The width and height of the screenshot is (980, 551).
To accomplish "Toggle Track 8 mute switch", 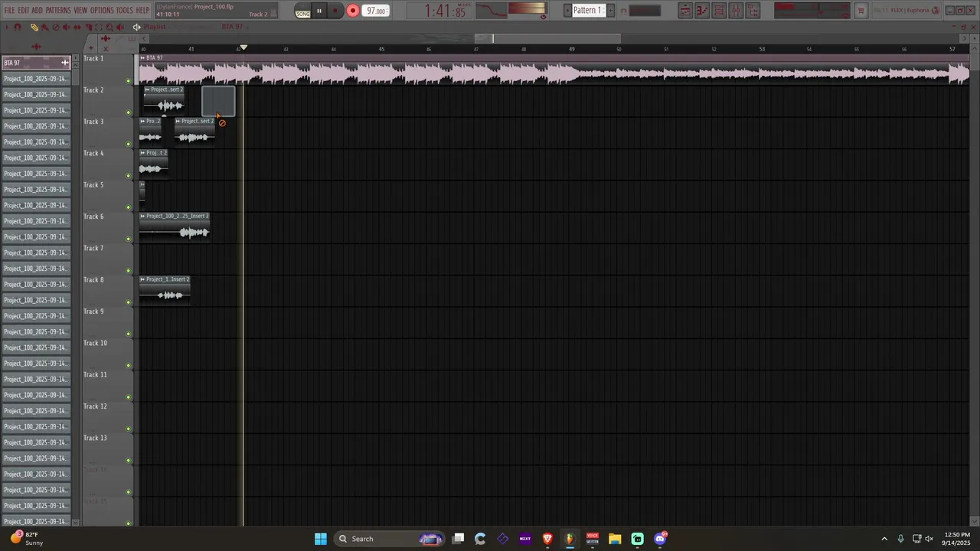I will coord(129,302).
